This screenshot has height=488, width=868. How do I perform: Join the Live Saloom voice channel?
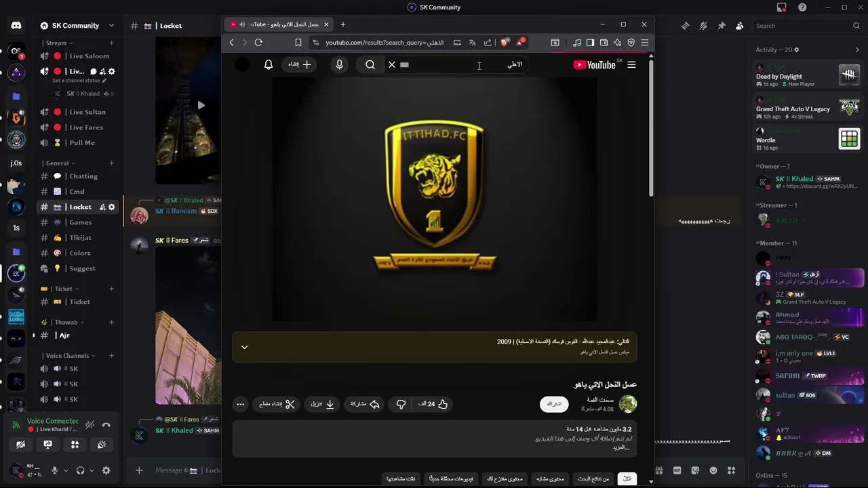[78, 56]
